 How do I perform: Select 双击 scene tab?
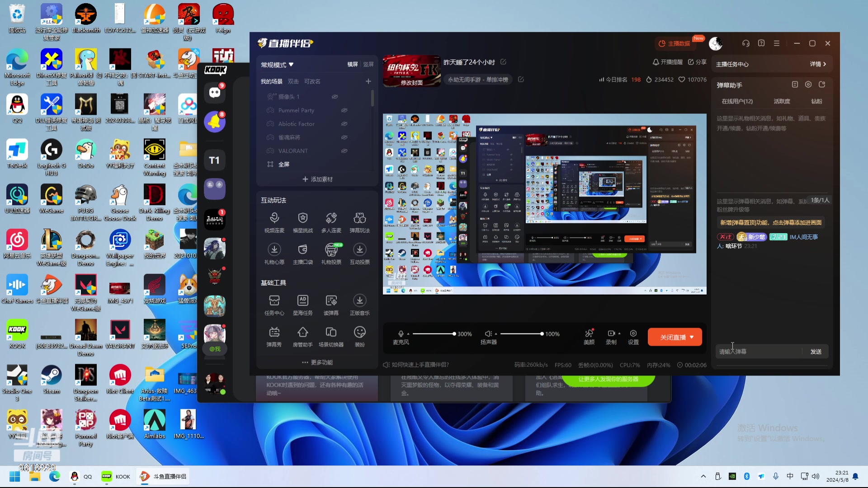pyautogui.click(x=293, y=81)
